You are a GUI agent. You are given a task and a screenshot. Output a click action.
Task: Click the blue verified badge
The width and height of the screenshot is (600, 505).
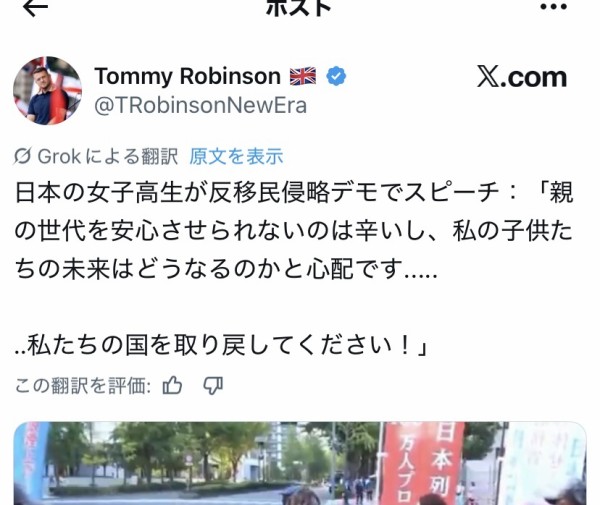pos(336,76)
